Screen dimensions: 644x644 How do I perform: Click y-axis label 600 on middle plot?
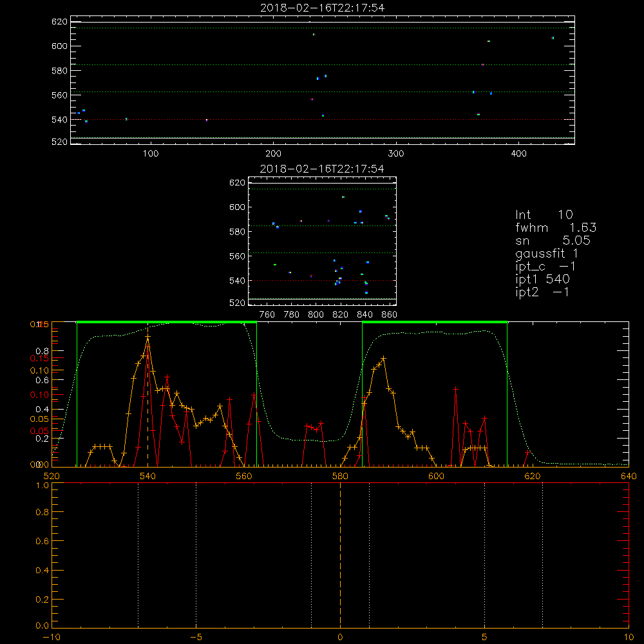coord(237,207)
